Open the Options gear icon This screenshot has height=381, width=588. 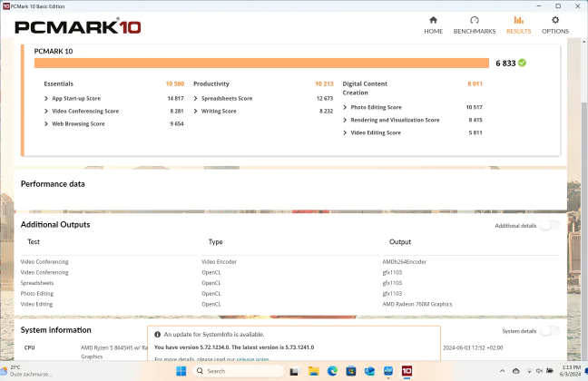click(555, 20)
